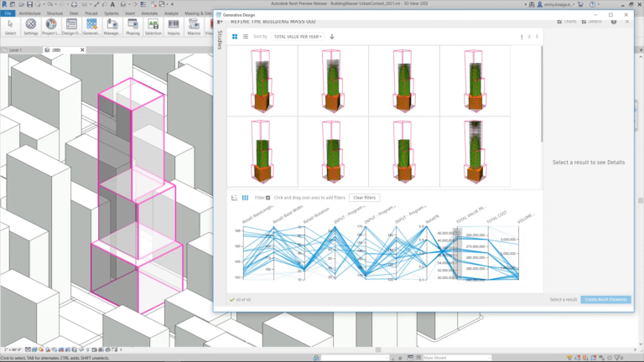Switch to the Analyze ribbon tab
Viewport: 644px width, 362px height.
[x=171, y=13]
